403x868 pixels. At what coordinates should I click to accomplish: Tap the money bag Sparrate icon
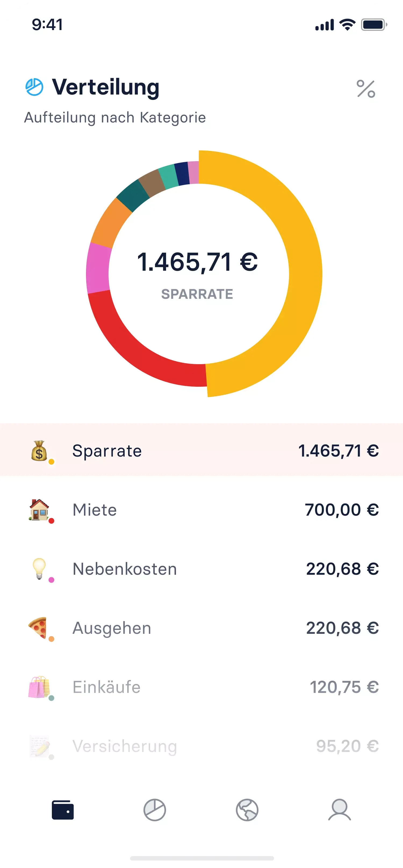pos(39,450)
